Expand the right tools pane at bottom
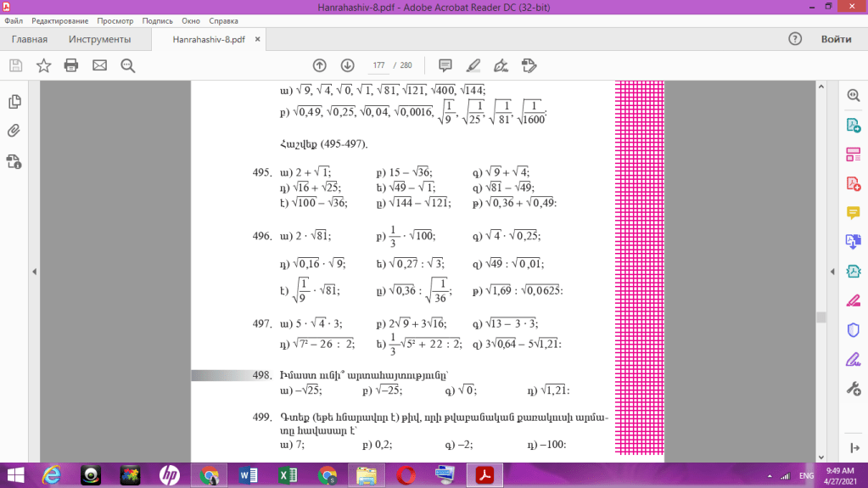This screenshot has height=488, width=868. coord(854,448)
